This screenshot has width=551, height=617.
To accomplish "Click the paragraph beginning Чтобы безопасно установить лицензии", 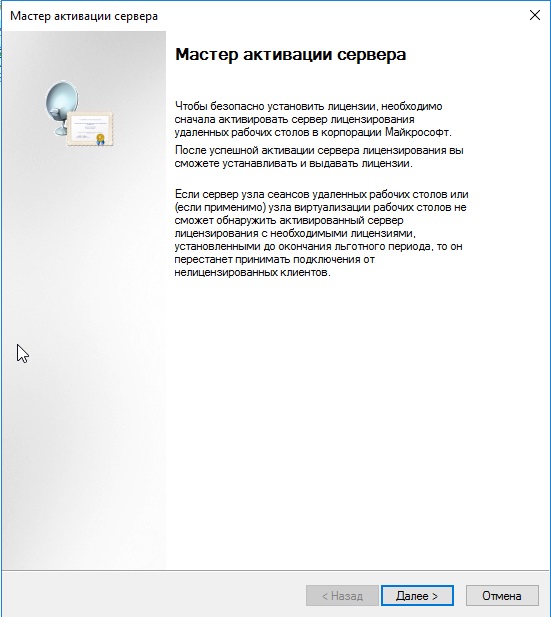I will coord(313,119).
